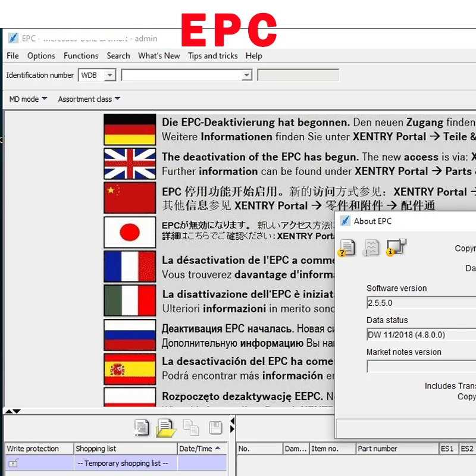This screenshot has height=476, width=476.
Task: Click the EPC app icon in title bar
Action: pos(13,38)
